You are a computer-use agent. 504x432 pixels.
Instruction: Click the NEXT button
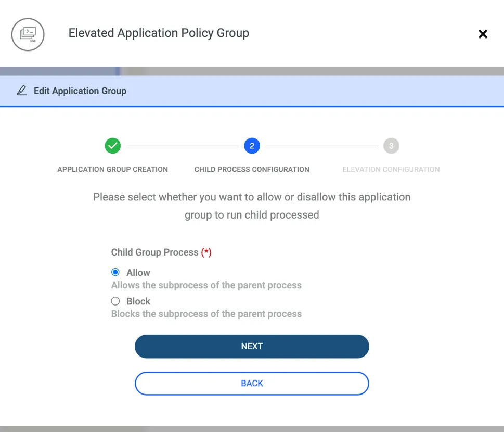pyautogui.click(x=252, y=347)
